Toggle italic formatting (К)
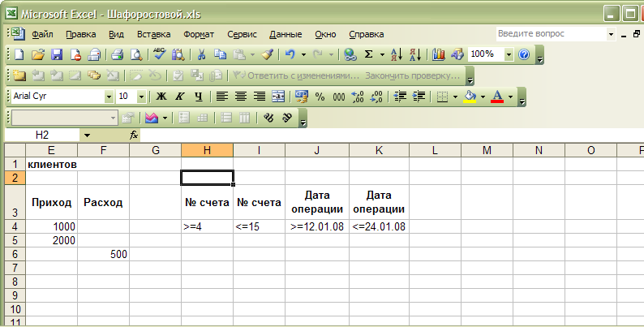The height and width of the screenshot is (327, 644). pos(180,97)
